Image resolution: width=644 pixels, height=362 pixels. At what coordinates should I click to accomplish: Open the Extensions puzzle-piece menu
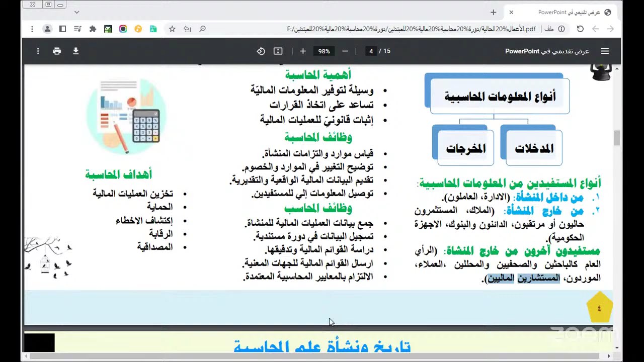click(93, 29)
